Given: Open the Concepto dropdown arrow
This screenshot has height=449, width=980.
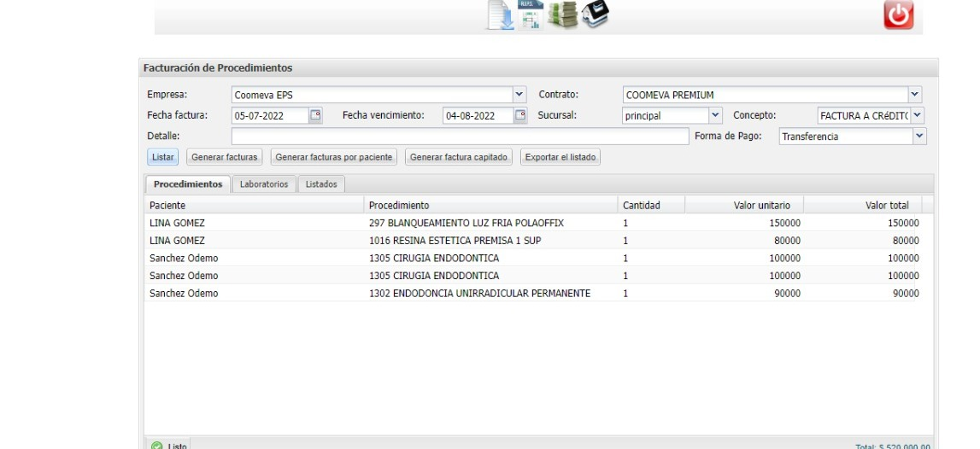Looking at the screenshot, I should point(917,115).
